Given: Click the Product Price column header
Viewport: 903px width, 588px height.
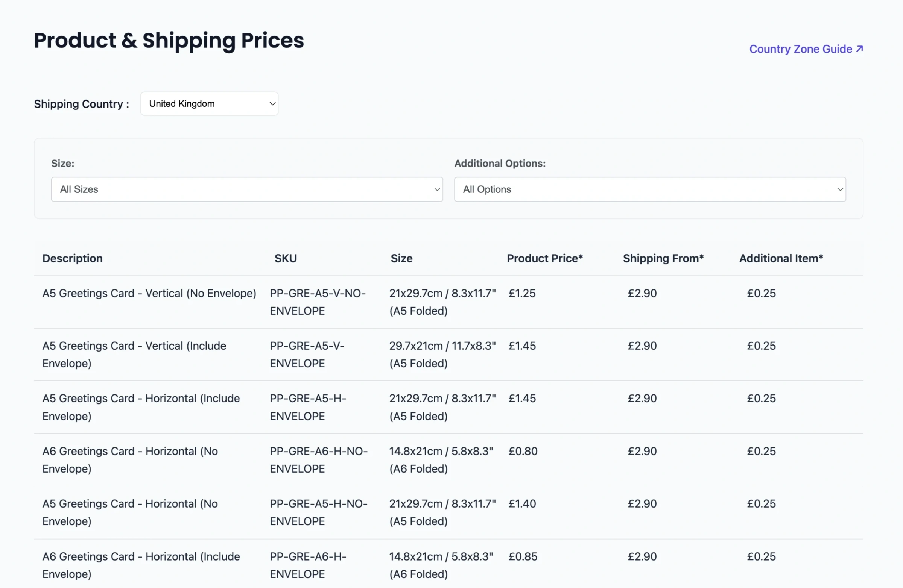Looking at the screenshot, I should [545, 258].
